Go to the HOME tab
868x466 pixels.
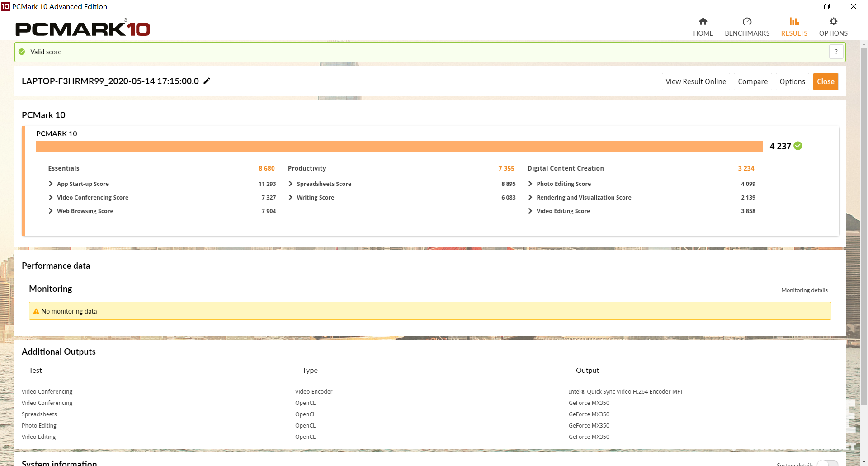tap(703, 27)
